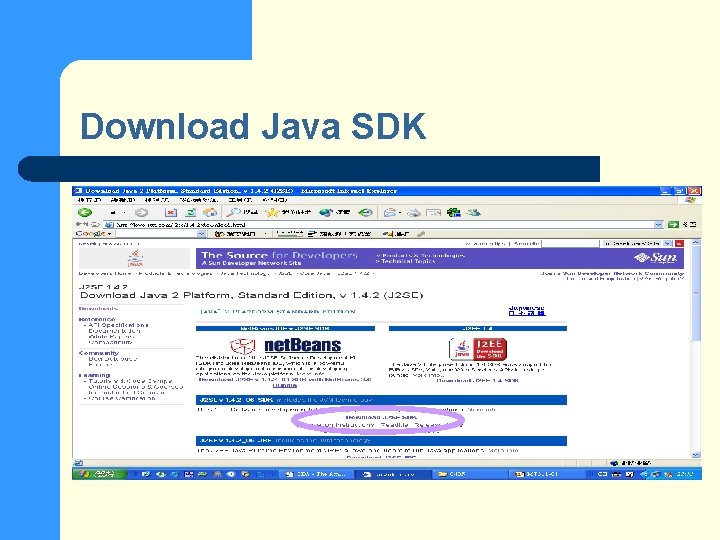Click the green Go arrow beside address bar

coord(673,225)
